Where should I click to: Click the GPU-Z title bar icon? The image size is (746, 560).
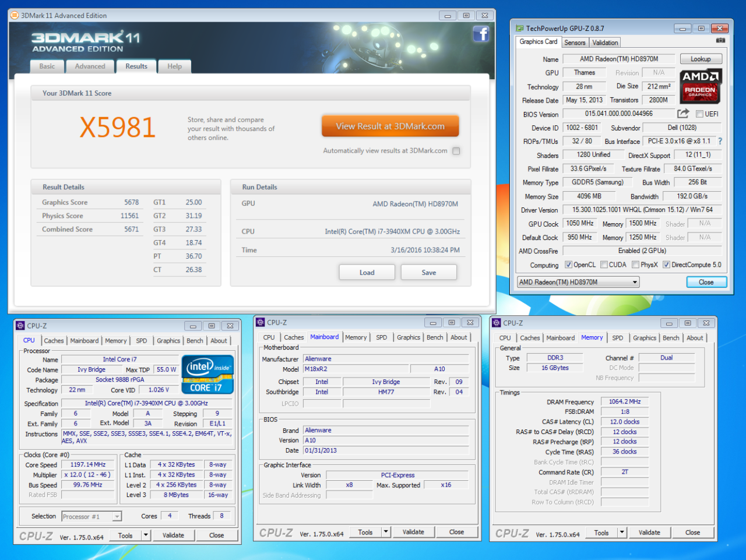519,28
